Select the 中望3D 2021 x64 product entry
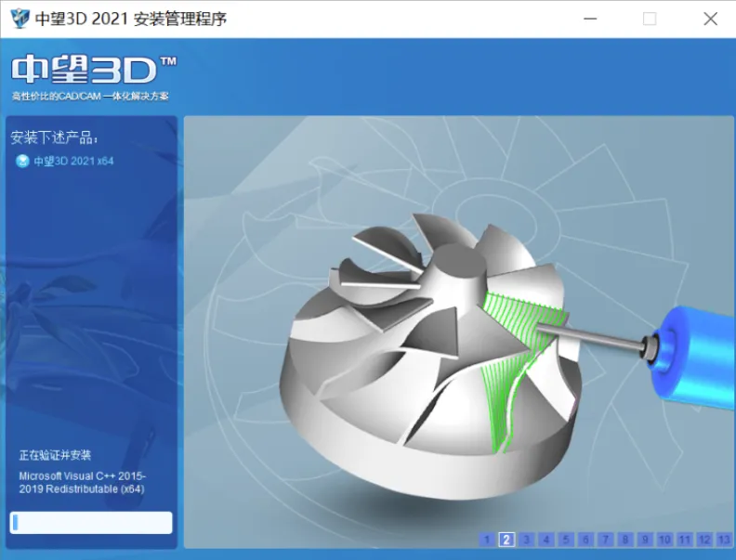Image resolution: width=736 pixels, height=560 pixels. 65,162
